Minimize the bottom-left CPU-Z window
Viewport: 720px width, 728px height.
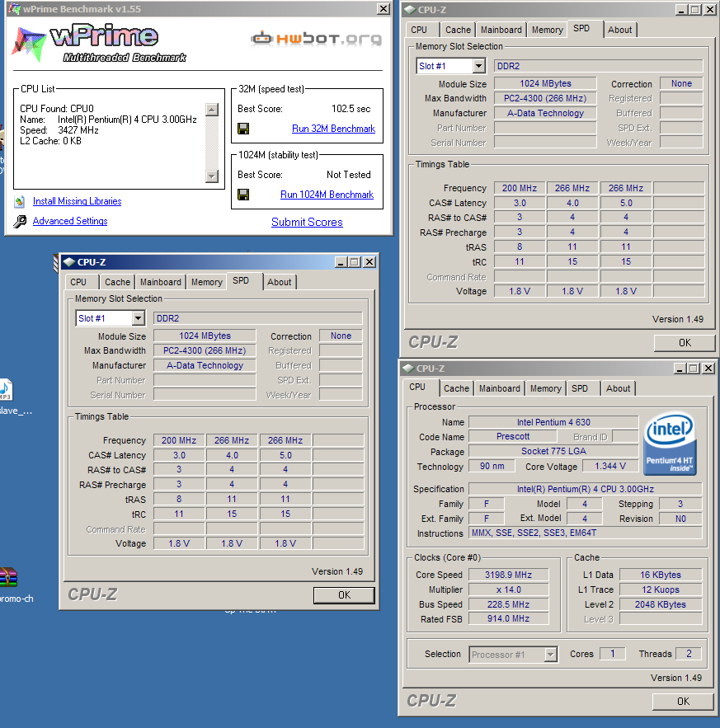click(x=341, y=262)
